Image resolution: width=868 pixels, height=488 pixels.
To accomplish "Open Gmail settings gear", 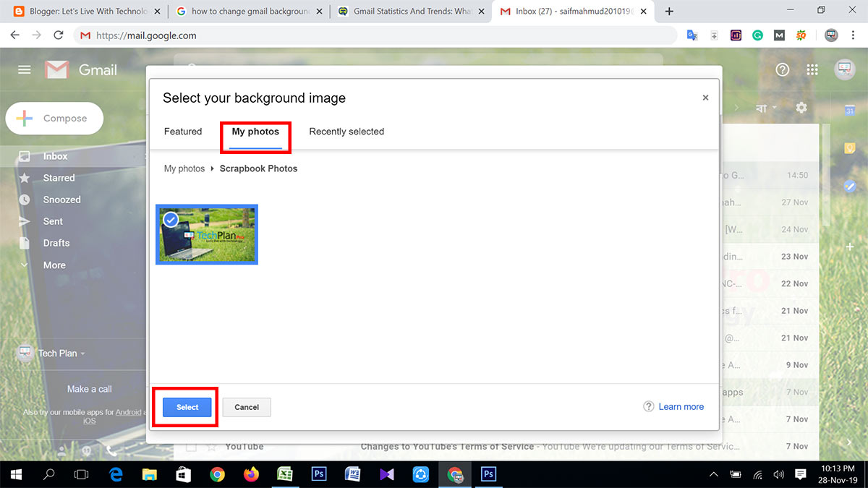I will pos(801,107).
